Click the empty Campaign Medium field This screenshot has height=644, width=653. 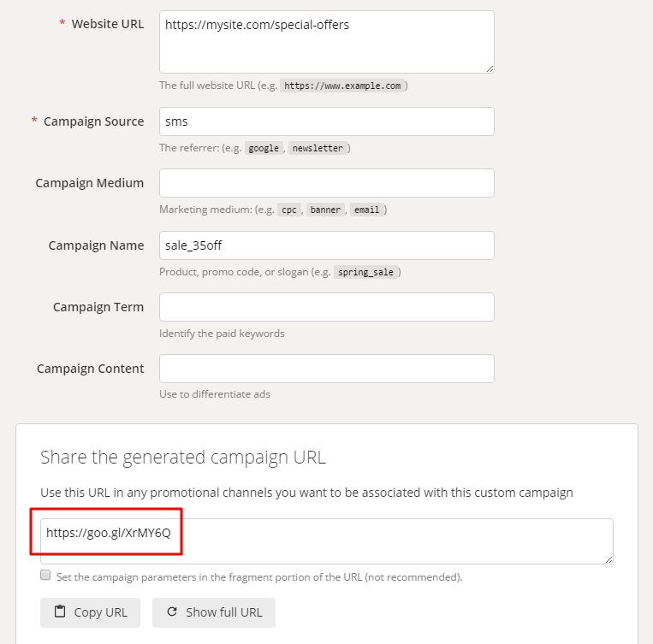(326, 183)
